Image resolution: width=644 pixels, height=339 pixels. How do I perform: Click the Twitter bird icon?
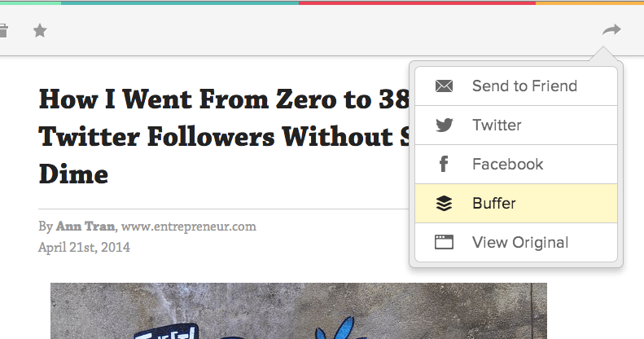(444, 125)
